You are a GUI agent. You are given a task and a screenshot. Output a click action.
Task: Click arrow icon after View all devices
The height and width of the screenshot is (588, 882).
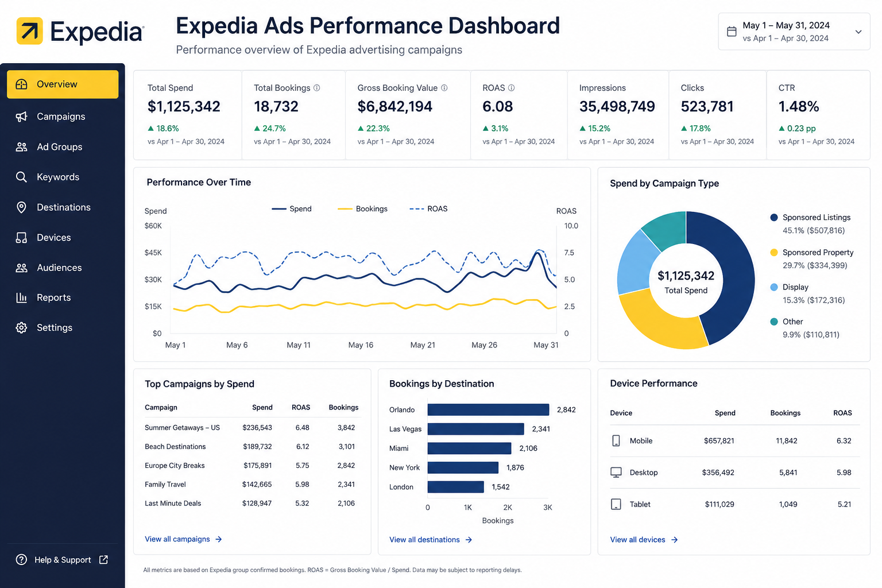tap(674, 540)
